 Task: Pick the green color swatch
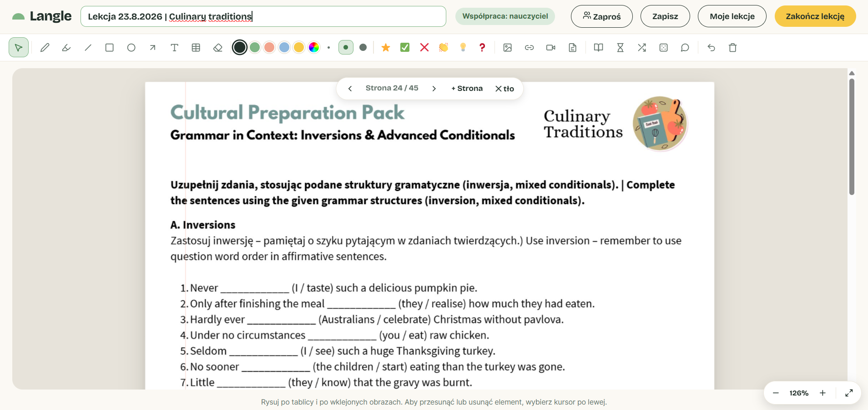pos(255,47)
